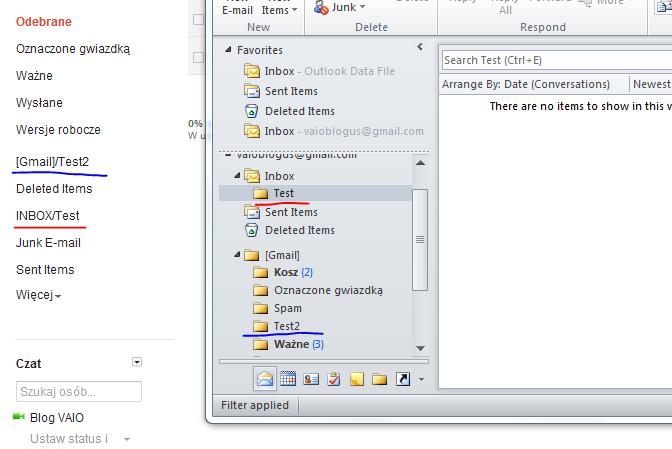The height and width of the screenshot is (449, 672).
Task: Open navigation pane configure buttons dropdown
Action: point(422,380)
